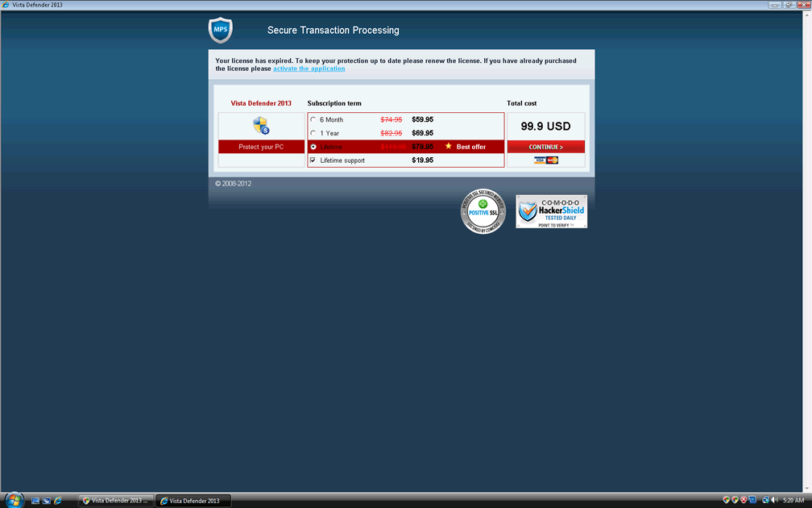Click the MasterCard icon

tap(552, 160)
